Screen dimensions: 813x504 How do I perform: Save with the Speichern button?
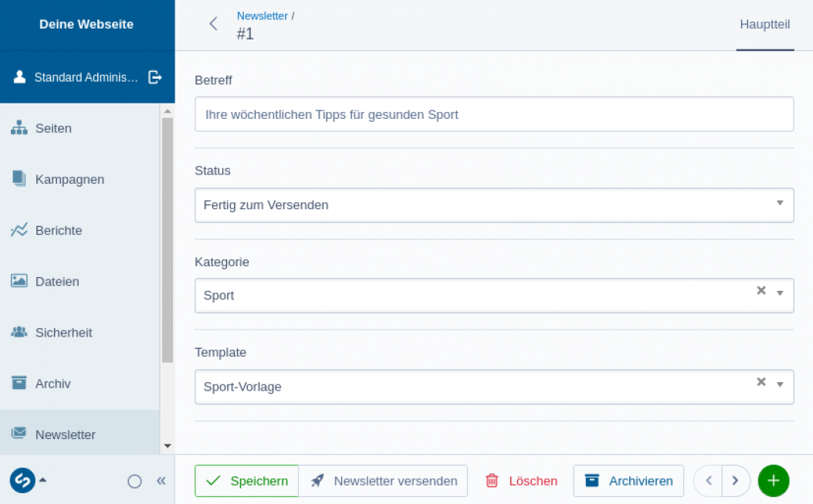(x=247, y=481)
